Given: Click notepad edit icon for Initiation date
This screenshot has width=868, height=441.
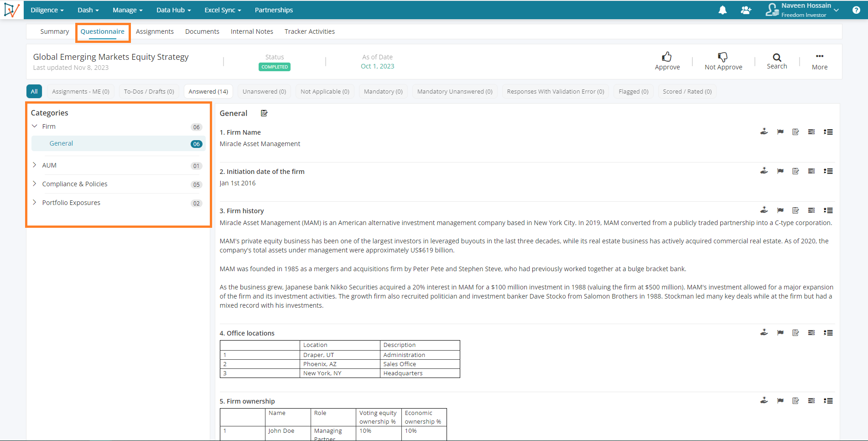Looking at the screenshot, I should click(x=795, y=171).
